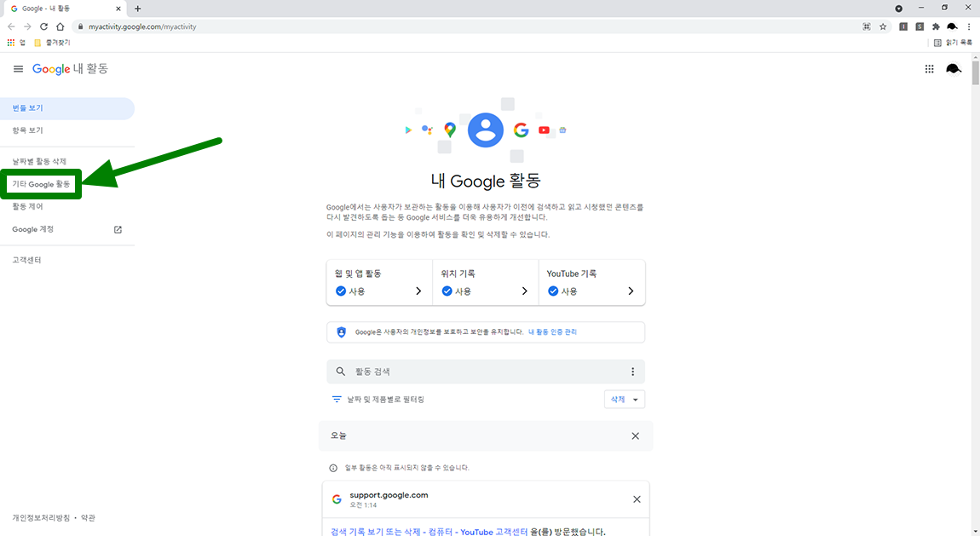Click the screenshot extension icon in address bar

[867, 27]
